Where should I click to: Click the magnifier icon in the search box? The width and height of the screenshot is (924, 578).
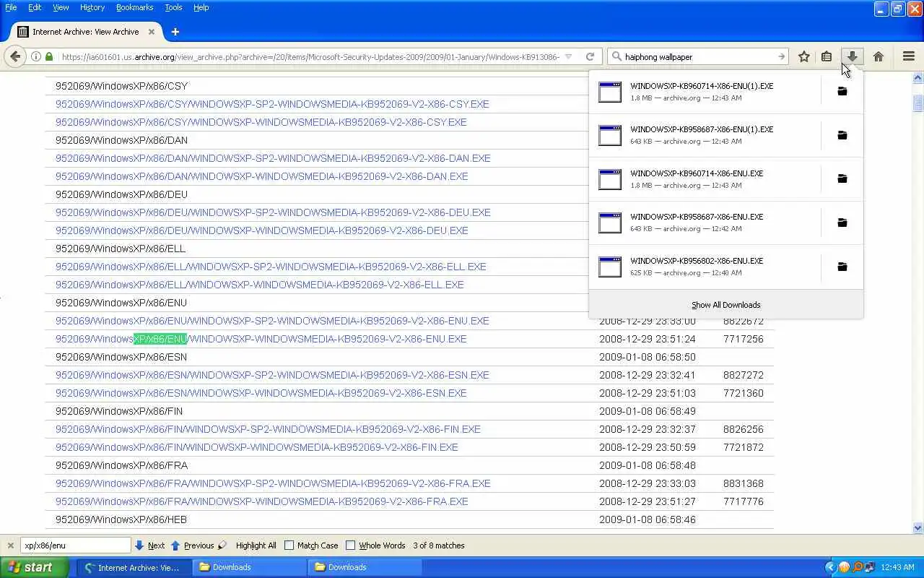click(616, 56)
